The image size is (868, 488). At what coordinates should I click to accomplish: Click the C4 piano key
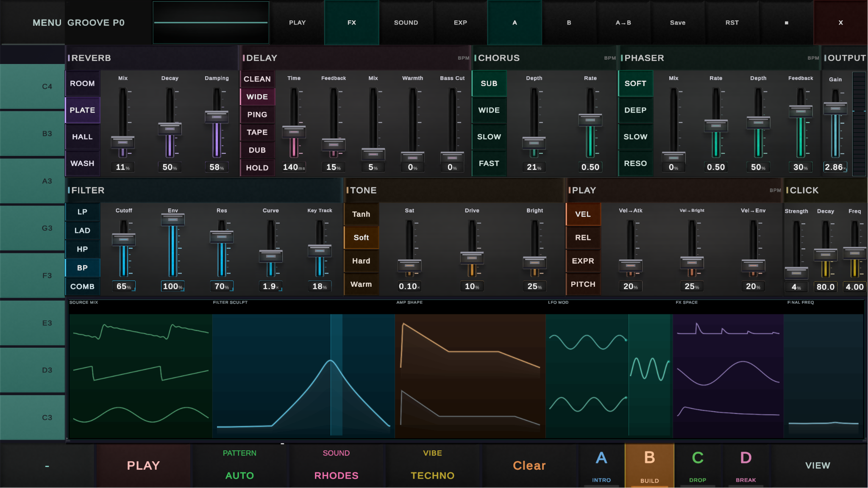[x=33, y=86]
